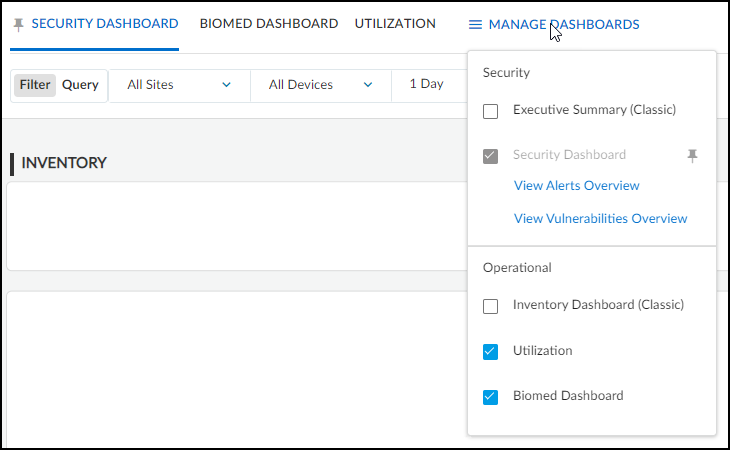Open the 1 Day time range dropdown
The image size is (730, 450).
click(x=428, y=84)
